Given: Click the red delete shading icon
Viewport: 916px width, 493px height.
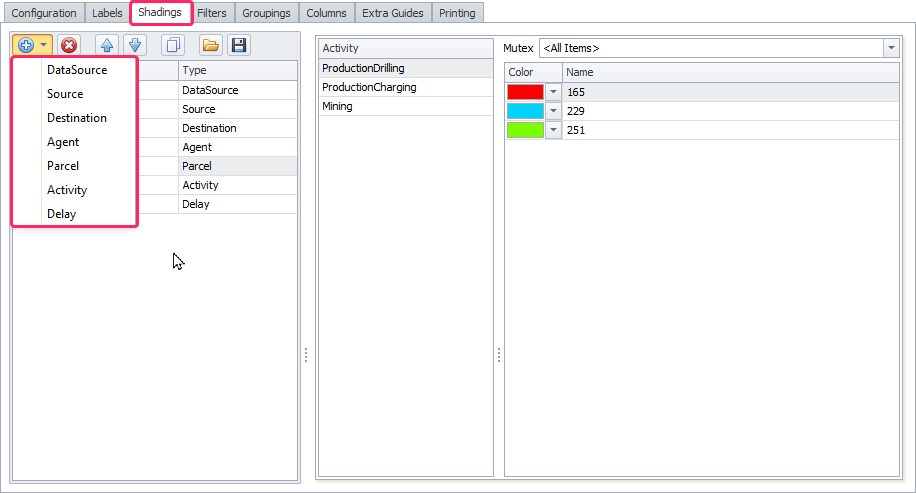Looking at the screenshot, I should pos(68,45).
